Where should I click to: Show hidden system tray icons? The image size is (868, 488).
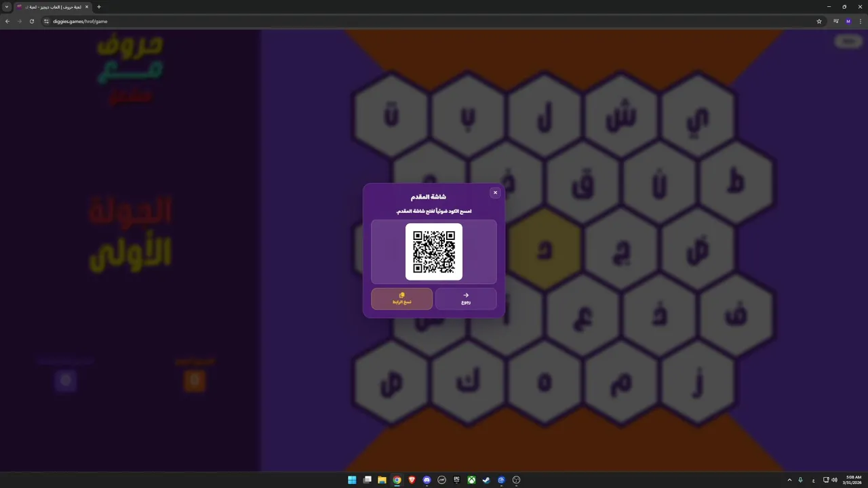(x=789, y=480)
